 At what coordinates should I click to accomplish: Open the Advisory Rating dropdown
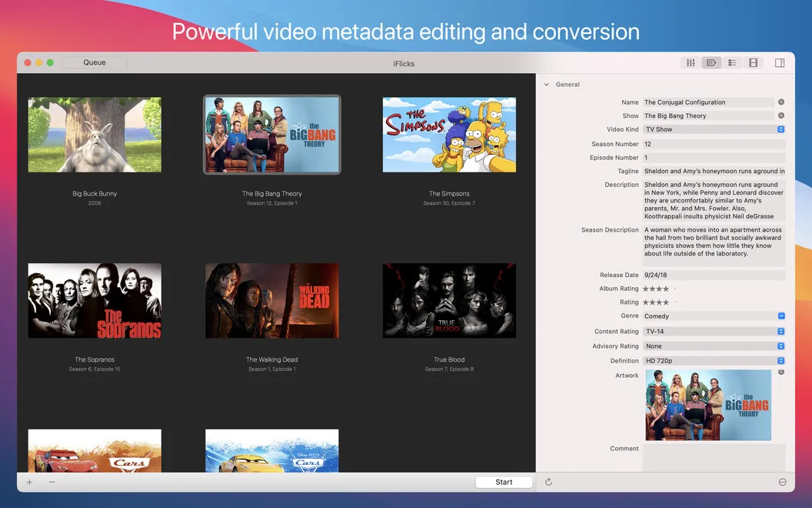(x=714, y=346)
